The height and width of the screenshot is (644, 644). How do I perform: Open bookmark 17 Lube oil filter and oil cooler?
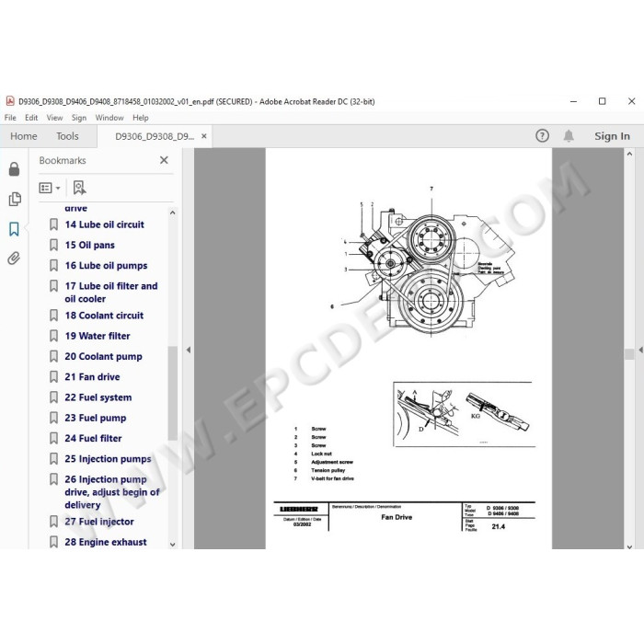tap(111, 292)
